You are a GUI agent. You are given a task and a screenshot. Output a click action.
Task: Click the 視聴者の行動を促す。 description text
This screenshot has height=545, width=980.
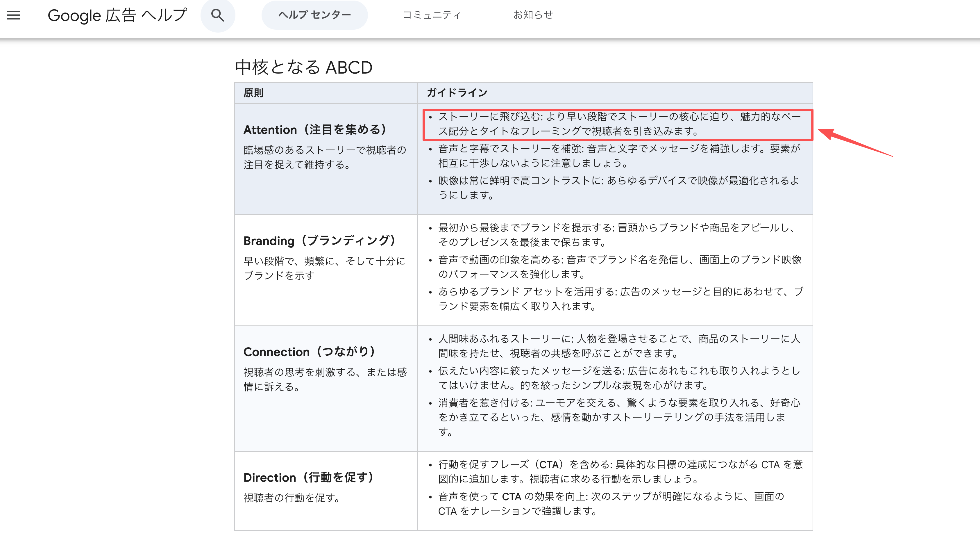[x=292, y=498]
